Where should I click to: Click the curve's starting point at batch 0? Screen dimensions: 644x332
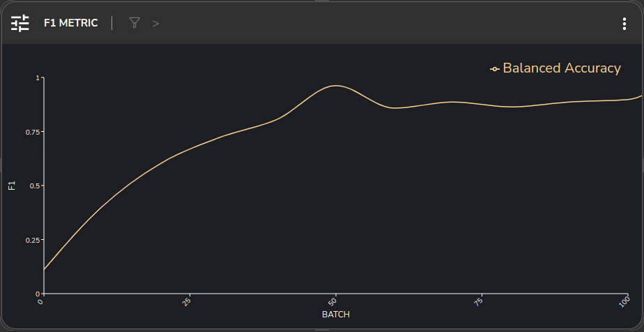click(44, 269)
